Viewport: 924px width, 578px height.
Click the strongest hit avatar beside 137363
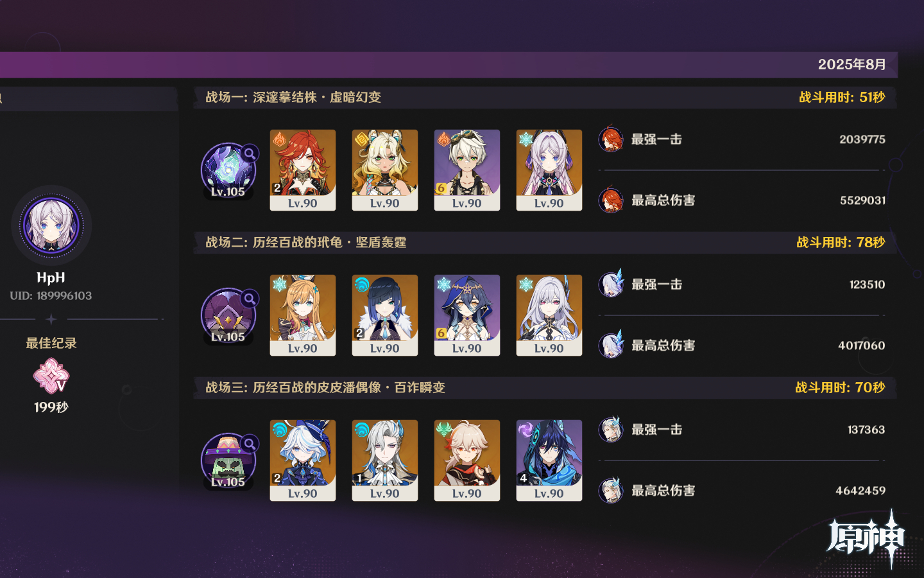pos(611,429)
